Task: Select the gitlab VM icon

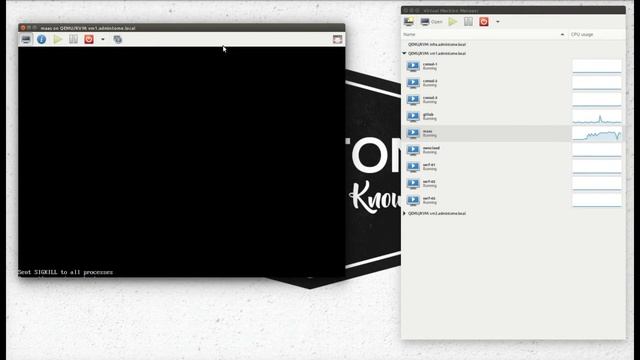Action: (413, 116)
